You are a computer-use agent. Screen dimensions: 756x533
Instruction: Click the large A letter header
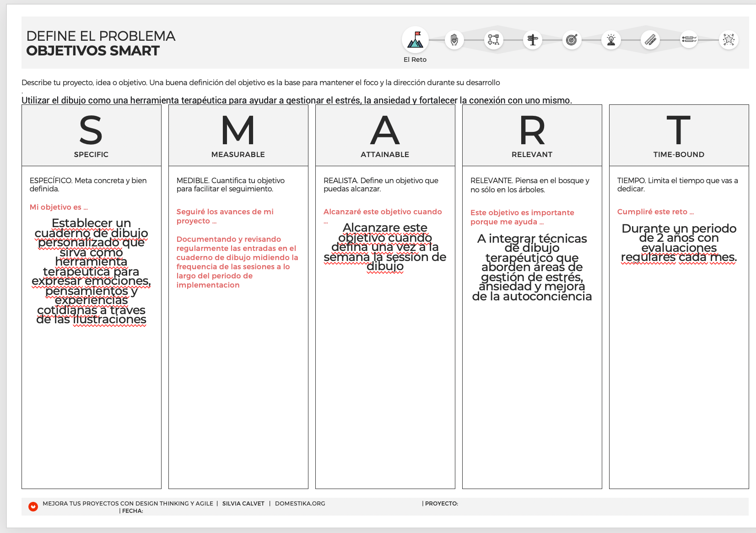(385, 130)
